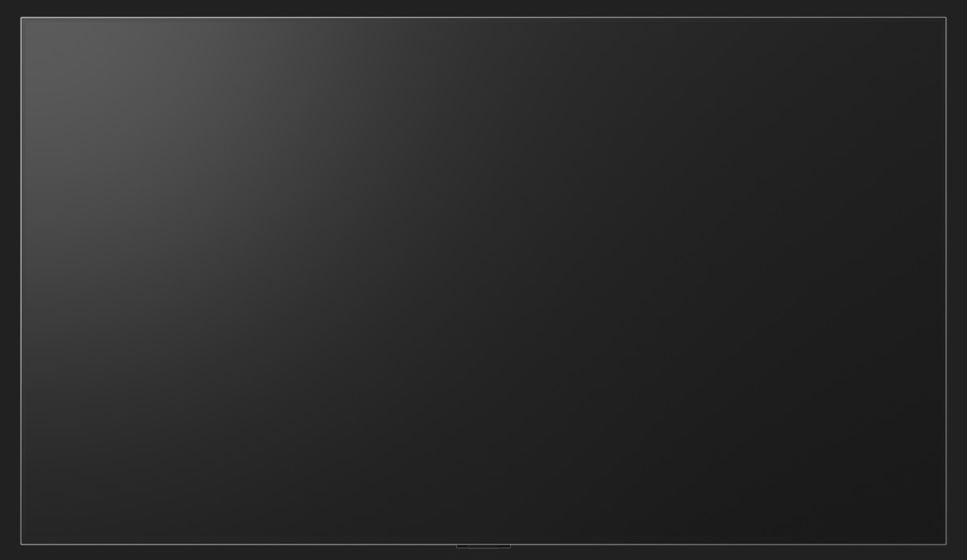The height and width of the screenshot is (560, 967).
Task: Click the left silver bezel edge
Action: coord(22,280)
